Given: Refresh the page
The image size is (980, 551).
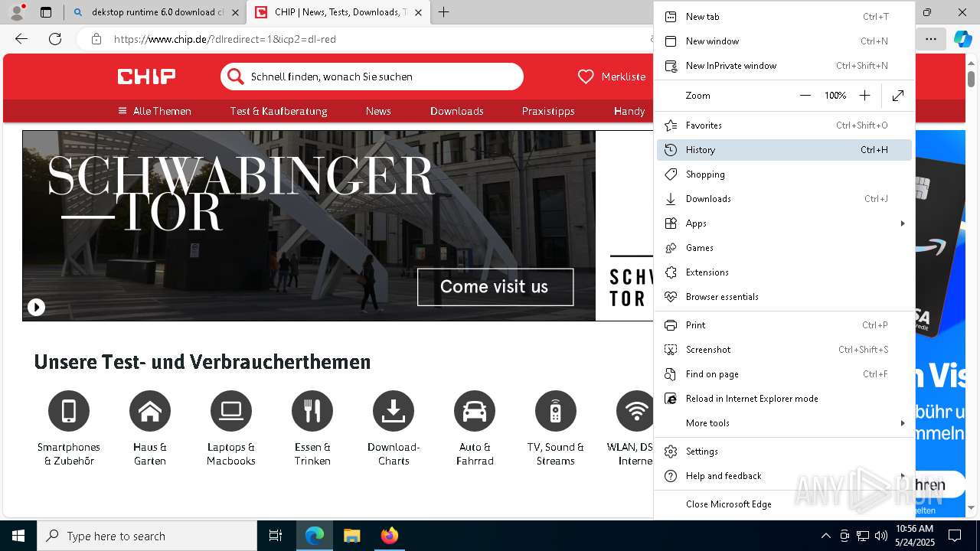Looking at the screenshot, I should pos(55,39).
